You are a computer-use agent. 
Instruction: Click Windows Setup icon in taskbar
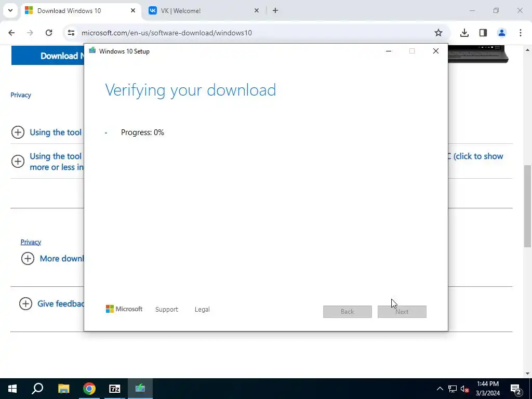click(140, 389)
